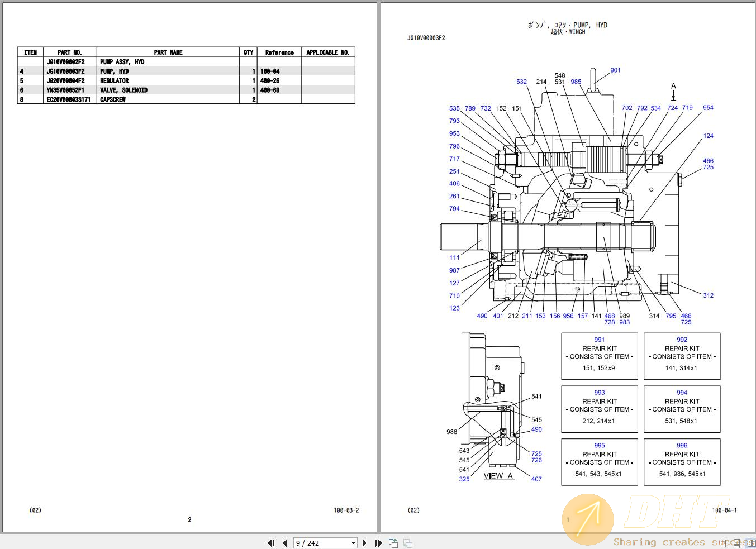Viewport: 756px width, 549px height.
Task: Click part callout 535
Action: point(454,109)
